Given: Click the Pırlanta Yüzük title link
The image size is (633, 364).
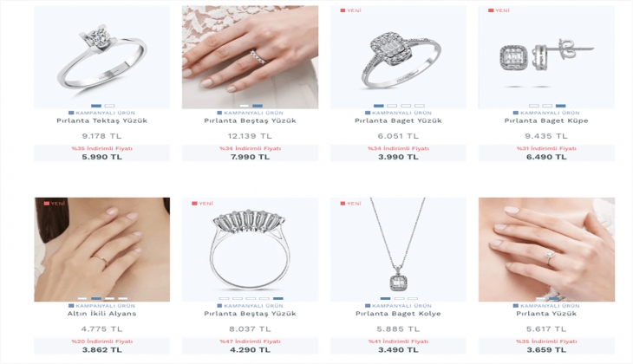Looking at the screenshot, I should pyautogui.click(x=546, y=314).
